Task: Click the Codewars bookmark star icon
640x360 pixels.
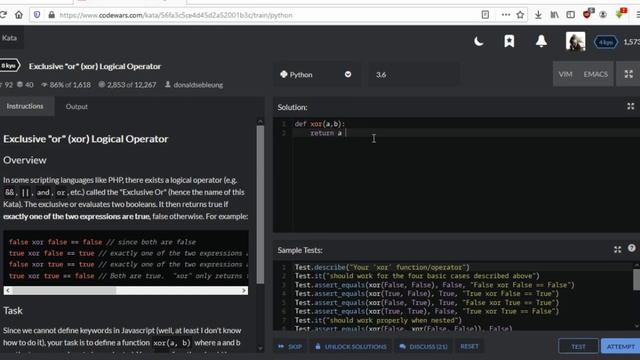Action: (509, 41)
